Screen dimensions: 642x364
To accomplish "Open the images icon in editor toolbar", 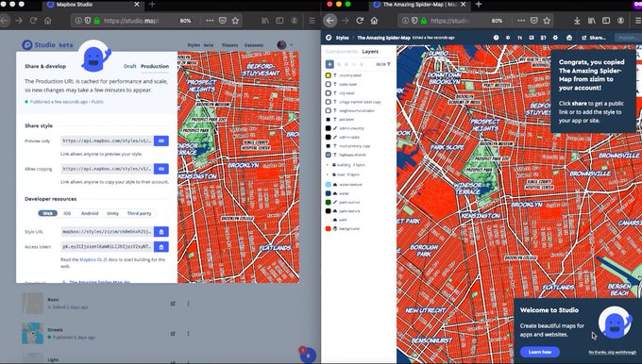I will coord(532,38).
